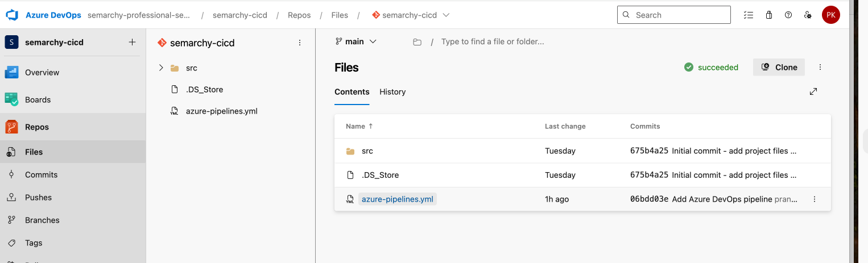Open commit 675b4a25 in src row

(x=649, y=151)
